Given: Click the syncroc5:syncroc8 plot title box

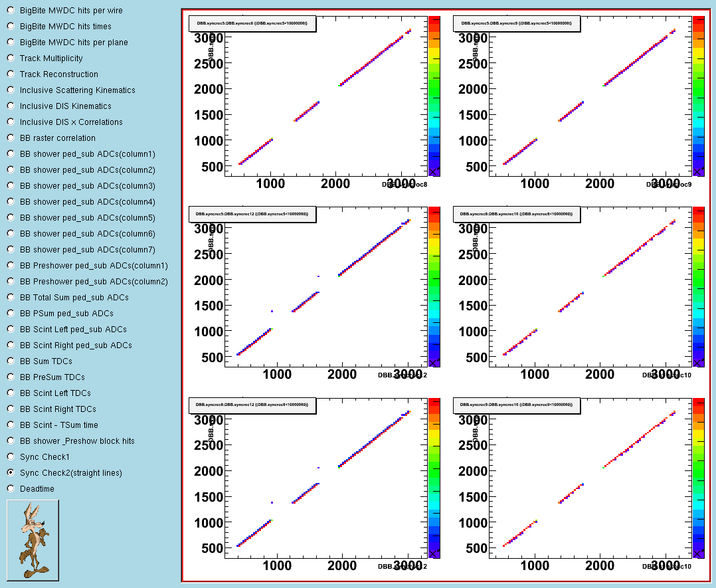Looking at the screenshot, I should (252, 23).
